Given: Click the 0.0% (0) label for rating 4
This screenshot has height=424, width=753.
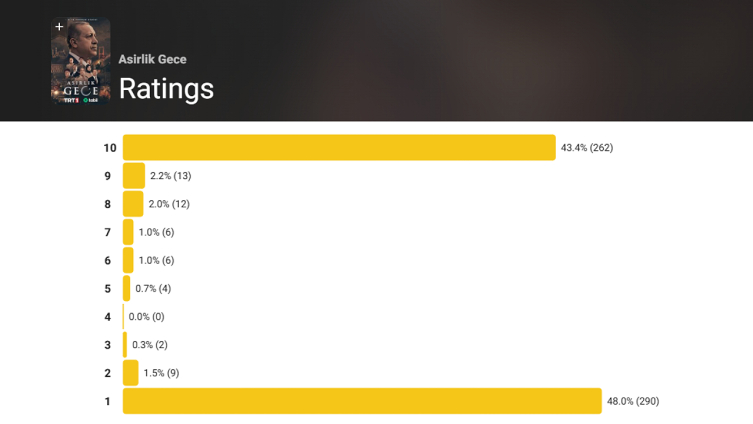Looking at the screenshot, I should point(146,317).
